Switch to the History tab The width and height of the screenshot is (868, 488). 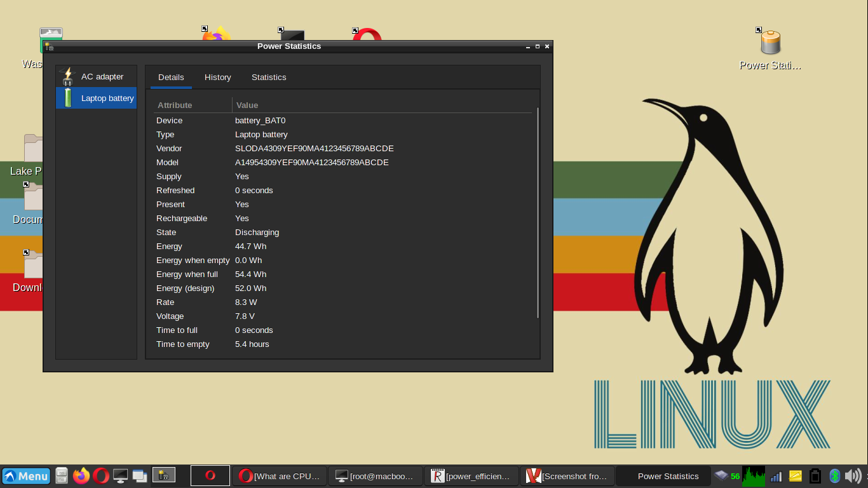coord(217,77)
